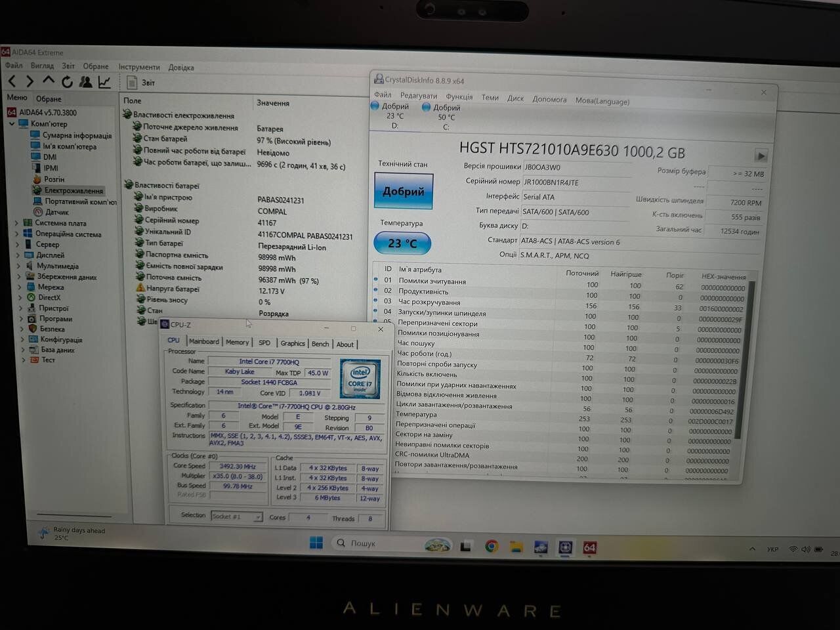Expand the Збереження даних tree node
Screen dimensions: 840x630
click(18, 276)
